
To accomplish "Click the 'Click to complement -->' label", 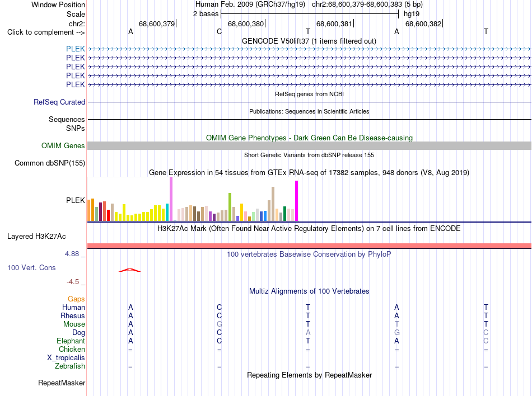I will (46, 32).
